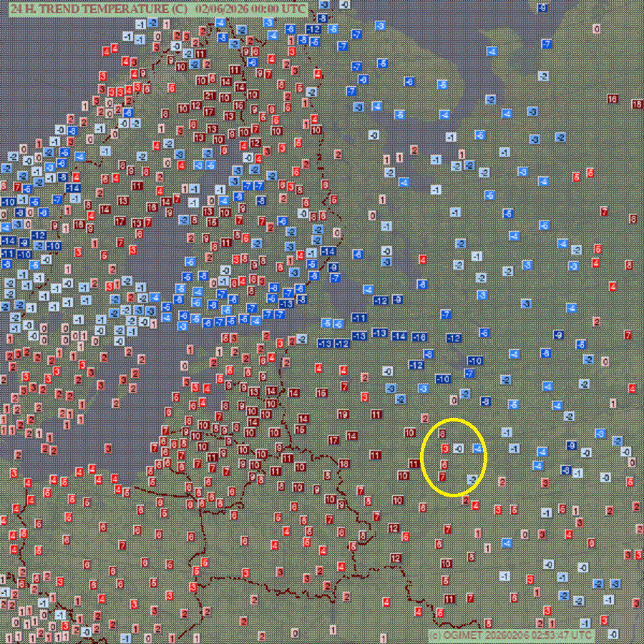Select the "-2" marker inside the yellow circle
The width and height of the screenshot is (644, 644).
(472, 479)
